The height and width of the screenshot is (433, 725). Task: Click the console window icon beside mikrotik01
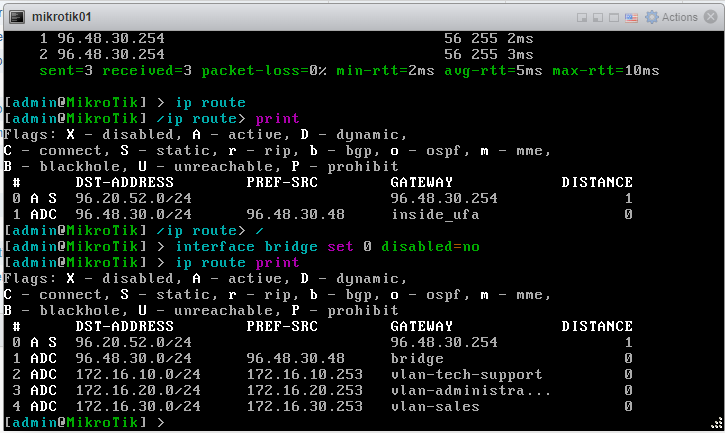click(17, 17)
